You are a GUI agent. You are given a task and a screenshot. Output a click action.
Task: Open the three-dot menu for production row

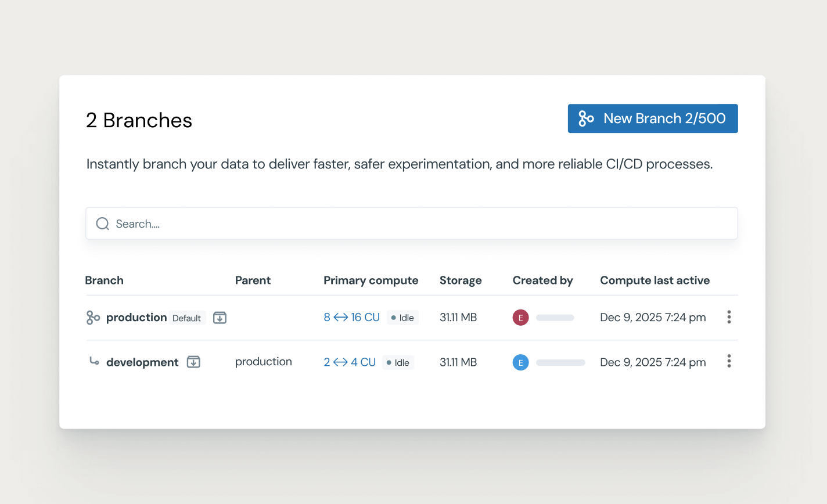(729, 317)
